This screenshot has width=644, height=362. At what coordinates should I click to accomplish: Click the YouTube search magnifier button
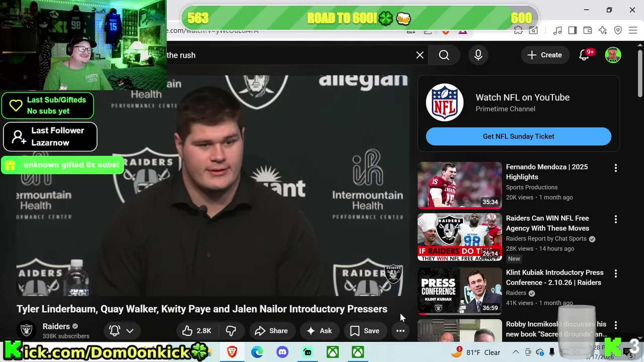(444, 55)
